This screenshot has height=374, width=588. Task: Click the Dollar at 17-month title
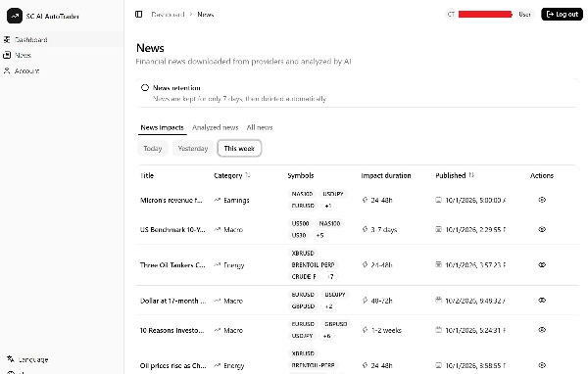click(172, 301)
